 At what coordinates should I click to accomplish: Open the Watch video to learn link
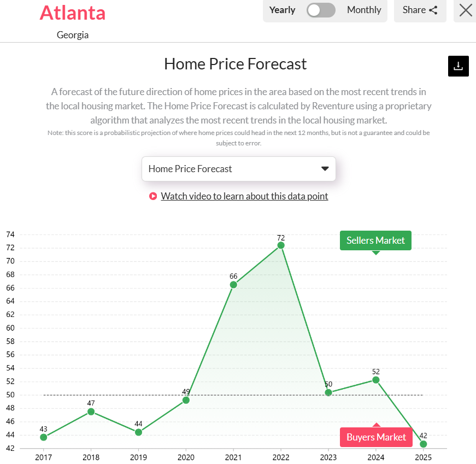click(244, 196)
